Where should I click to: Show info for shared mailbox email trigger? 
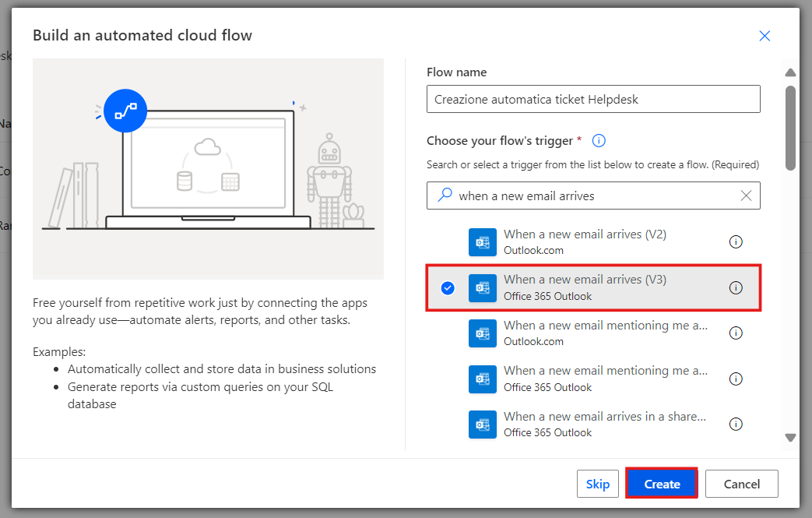click(x=736, y=425)
